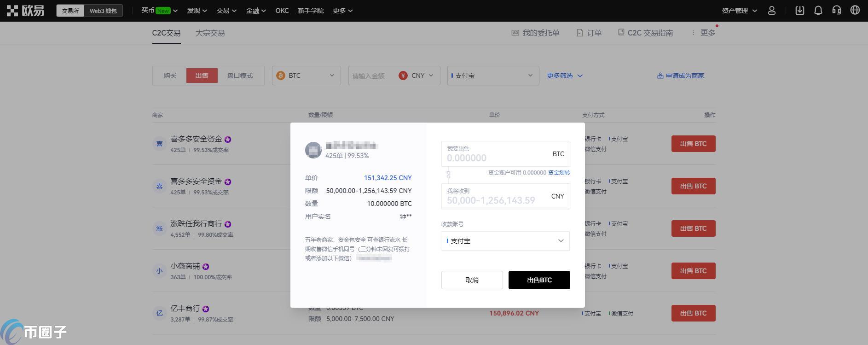Image resolution: width=868 pixels, height=345 pixels.
Task: Open the user account profile icon
Action: click(x=772, y=10)
